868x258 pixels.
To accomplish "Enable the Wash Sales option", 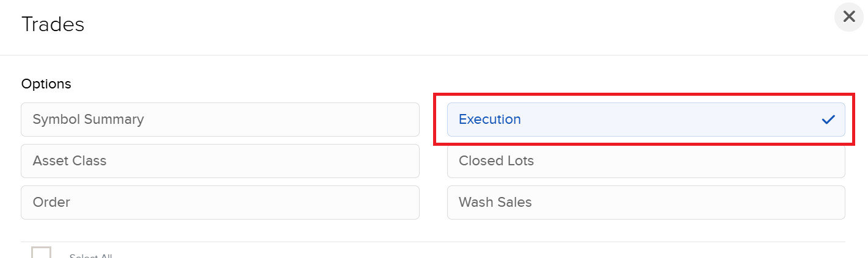I will point(646,202).
